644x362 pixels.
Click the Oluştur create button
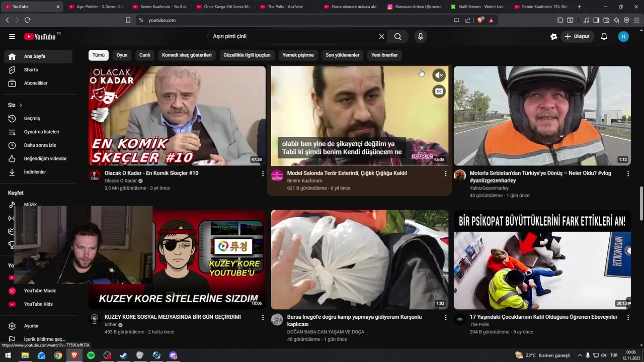click(x=577, y=36)
